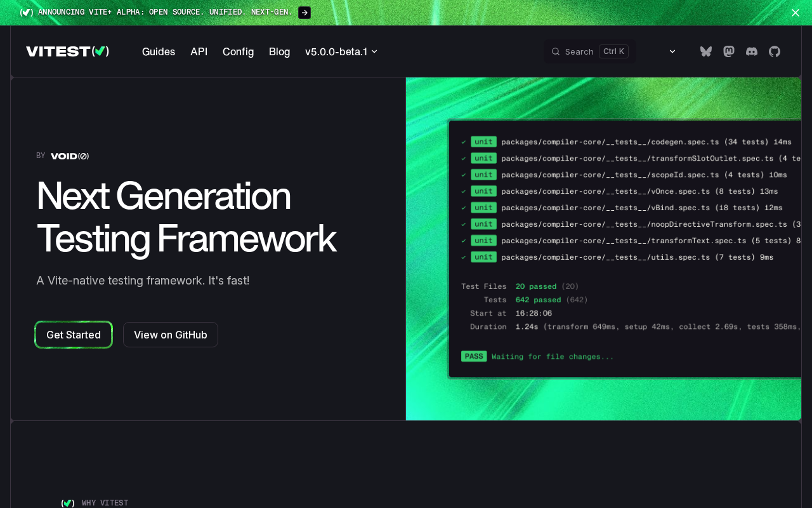This screenshot has height=508, width=812.
Task: Click the Vitest logo in the navbar
Action: point(67,51)
